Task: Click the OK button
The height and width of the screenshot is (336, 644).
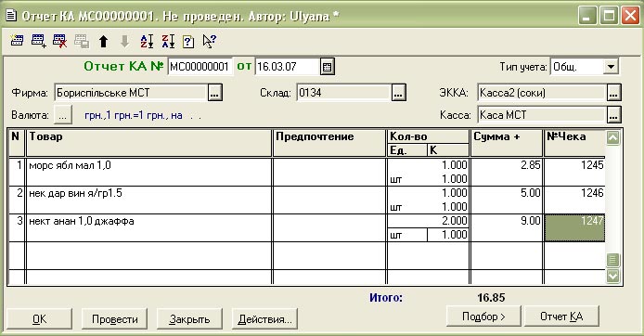Action: pos(39,318)
